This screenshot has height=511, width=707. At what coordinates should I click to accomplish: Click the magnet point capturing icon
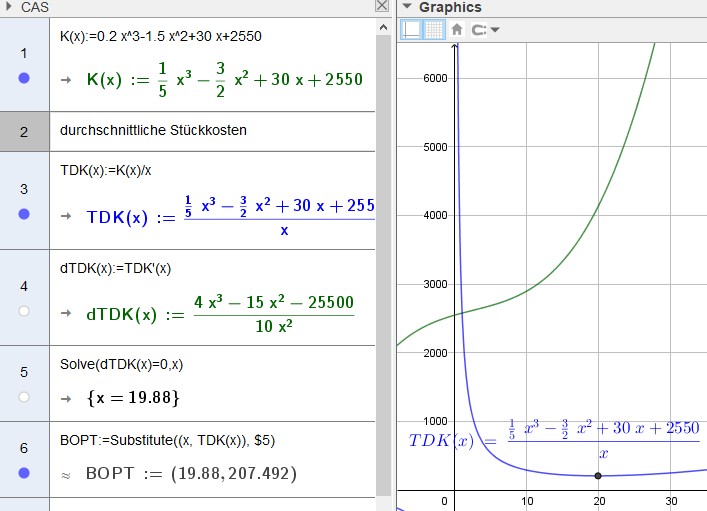tap(478, 30)
